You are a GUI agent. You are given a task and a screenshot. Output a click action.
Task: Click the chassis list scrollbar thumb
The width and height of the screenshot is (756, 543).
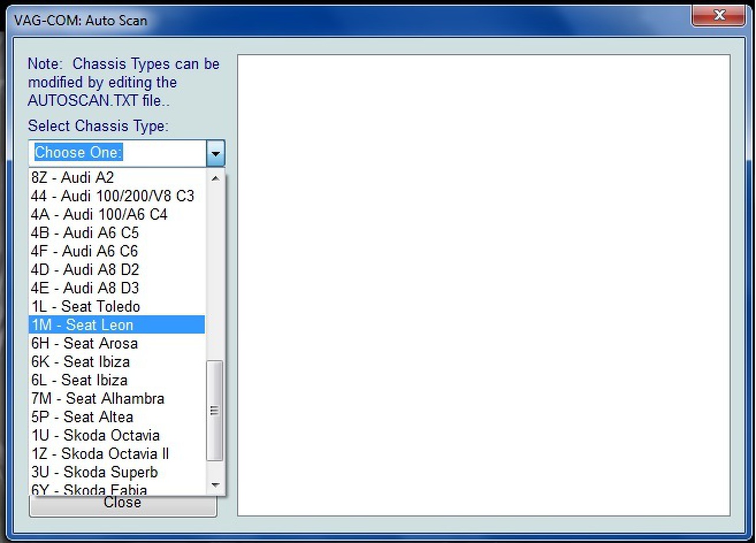pos(215,410)
